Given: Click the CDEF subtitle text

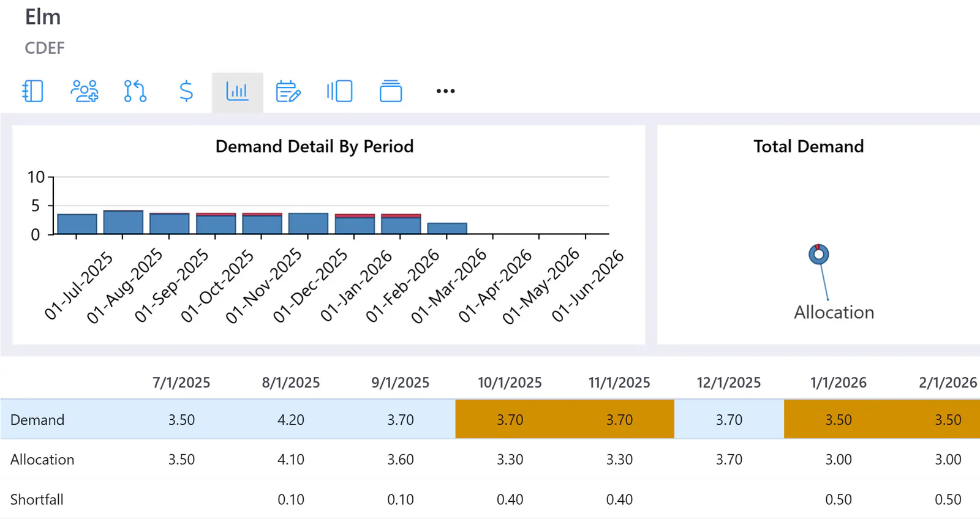Looking at the screenshot, I should (45, 48).
